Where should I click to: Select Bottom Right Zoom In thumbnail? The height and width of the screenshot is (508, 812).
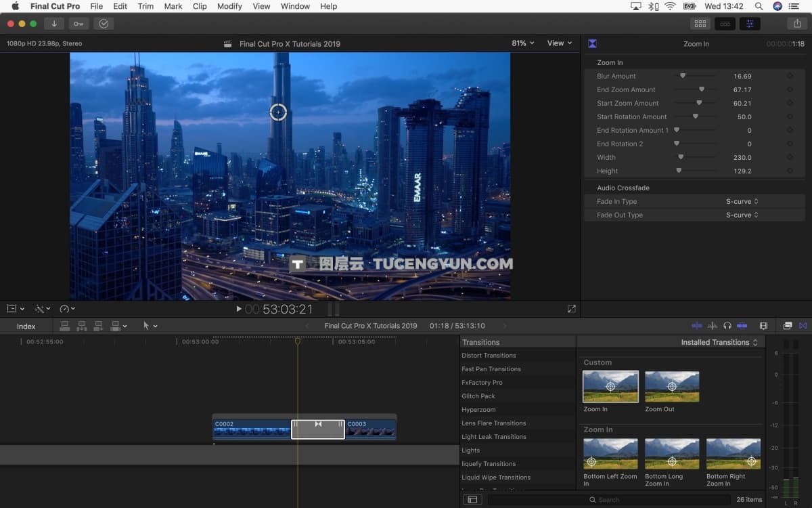734,454
